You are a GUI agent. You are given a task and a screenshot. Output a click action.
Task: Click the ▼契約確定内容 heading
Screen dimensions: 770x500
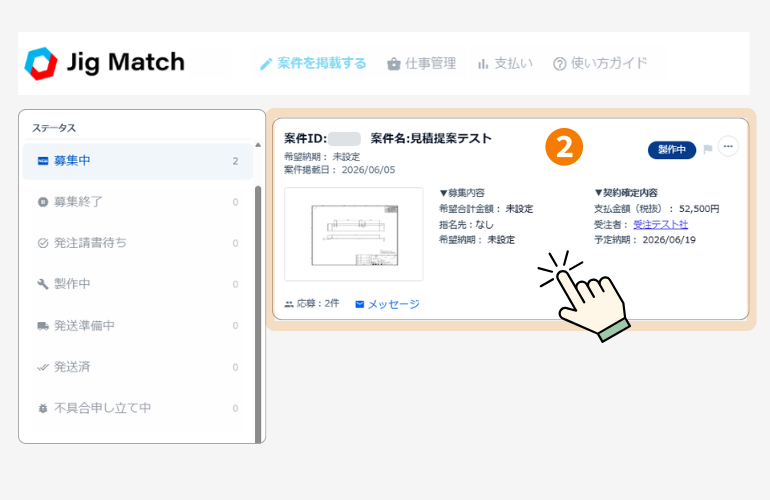(x=626, y=193)
